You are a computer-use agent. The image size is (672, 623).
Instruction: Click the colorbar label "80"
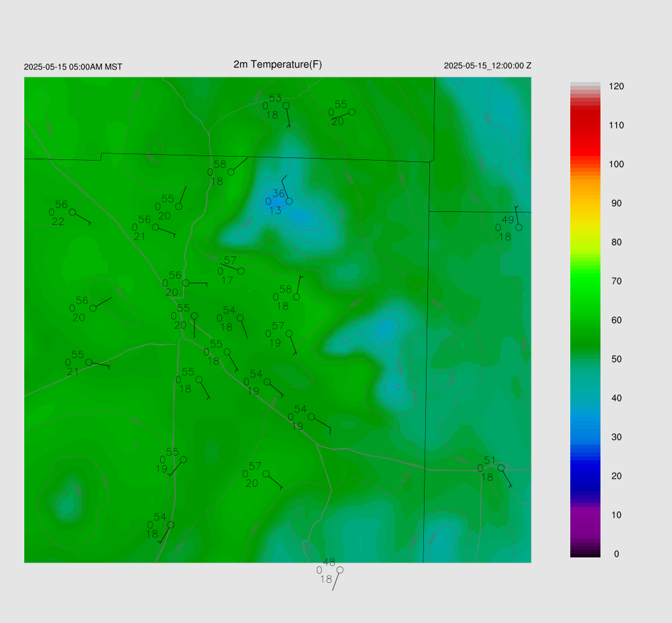pos(616,242)
